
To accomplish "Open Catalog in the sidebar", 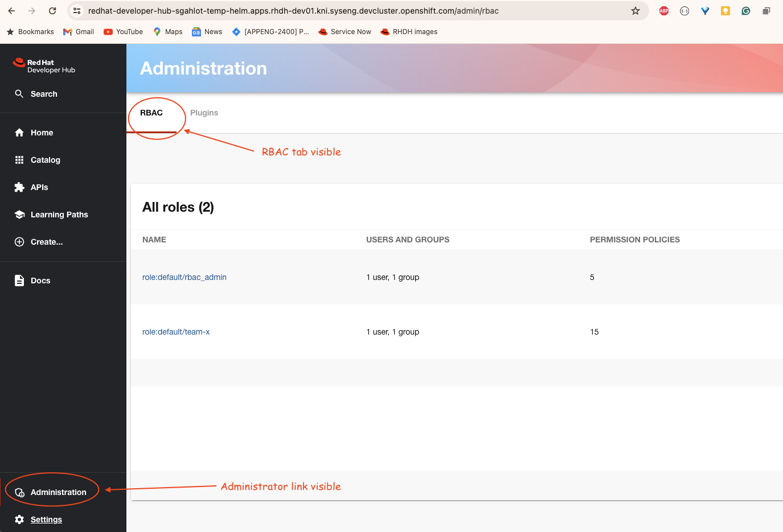I will click(x=46, y=160).
